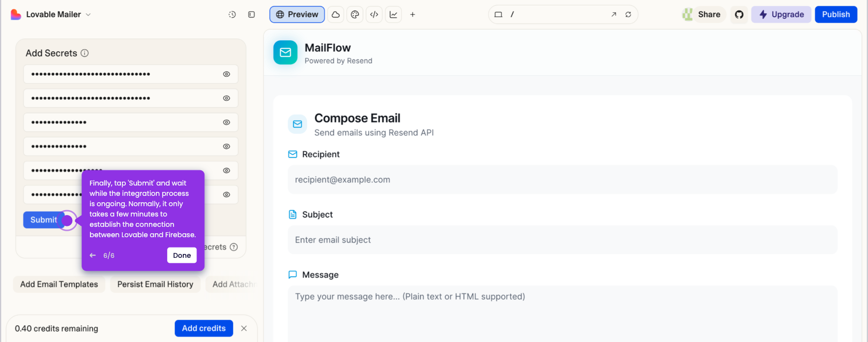The width and height of the screenshot is (868, 342).
Task: Reveal the fifth secret field value
Action: (227, 171)
